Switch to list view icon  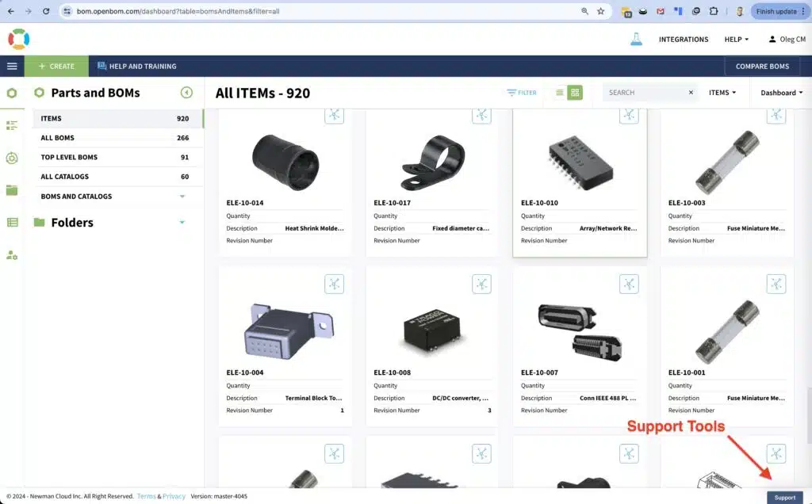(559, 93)
